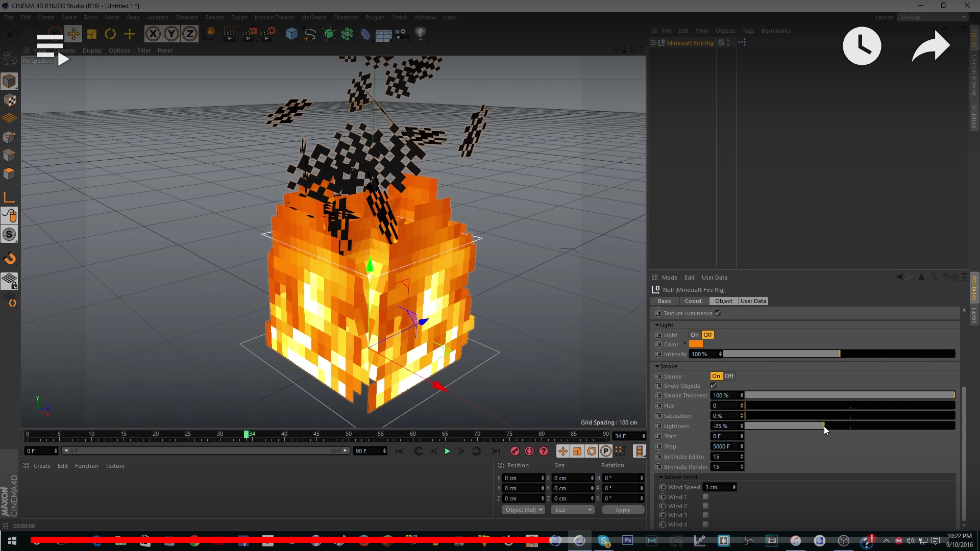Click Render to Picture Viewer icon
Screen dimensions: 980x551
pos(249,34)
